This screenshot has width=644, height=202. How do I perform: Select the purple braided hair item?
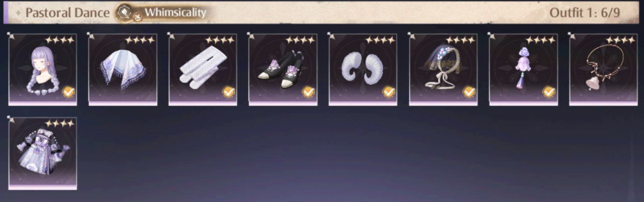pyautogui.click(x=43, y=69)
